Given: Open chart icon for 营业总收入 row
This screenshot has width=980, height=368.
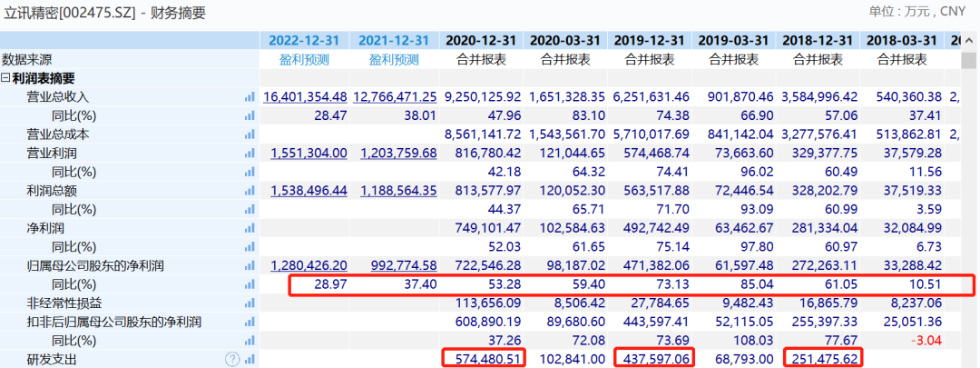Looking at the screenshot, I should click(250, 97).
